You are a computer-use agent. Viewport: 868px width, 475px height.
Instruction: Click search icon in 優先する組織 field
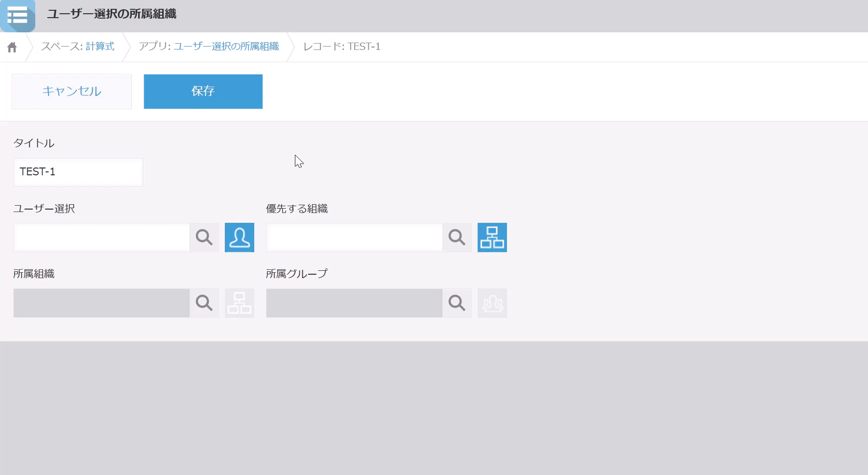(457, 237)
